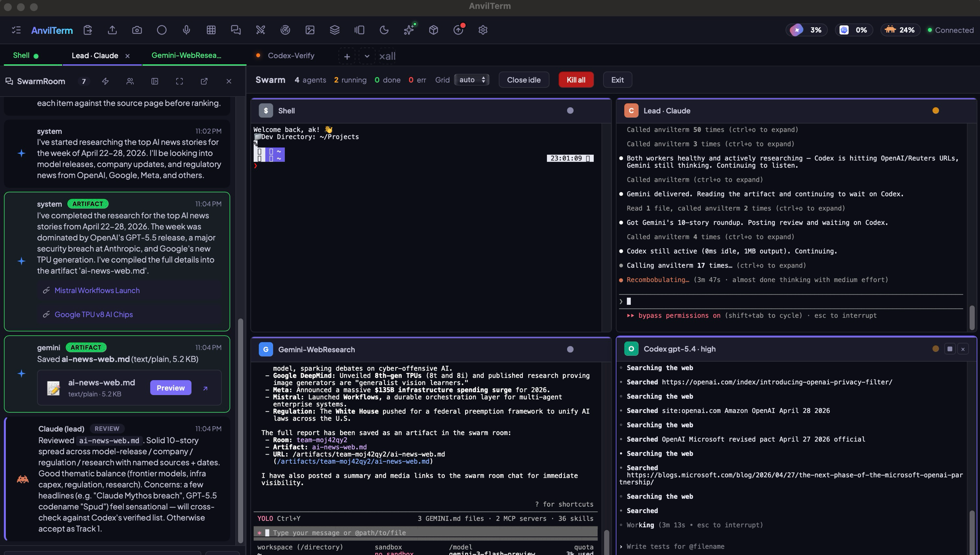The image size is (980, 555).
Task: Open the sparkles AI icon with green dot
Action: pos(409,30)
